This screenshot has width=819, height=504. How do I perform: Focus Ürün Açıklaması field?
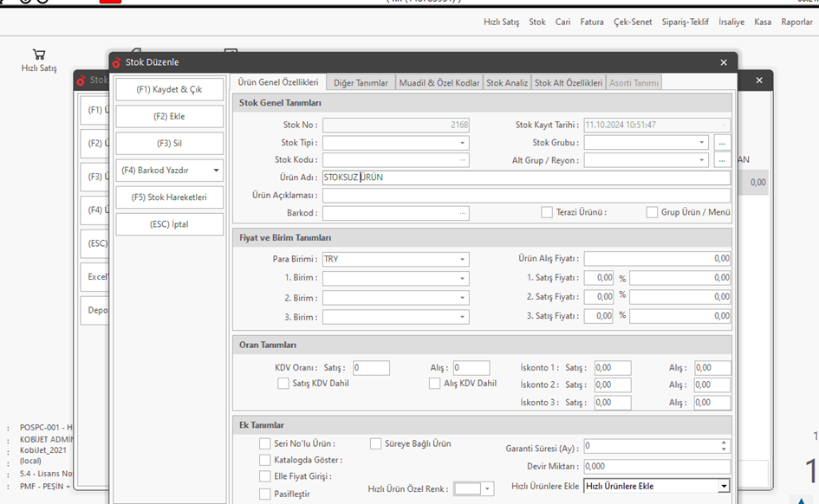point(526,195)
